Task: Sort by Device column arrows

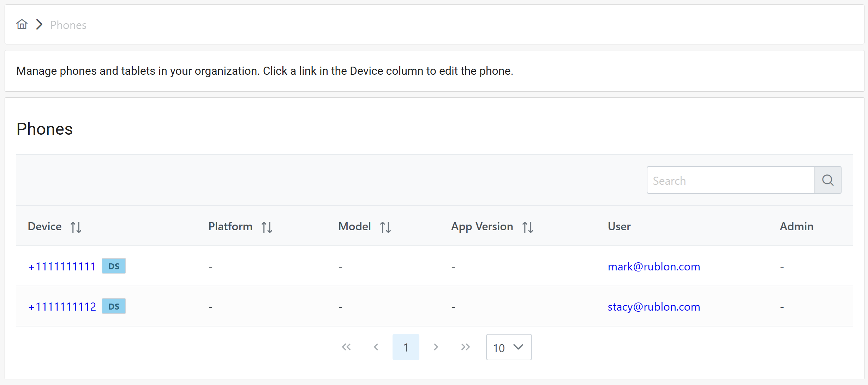Action: pyautogui.click(x=76, y=227)
